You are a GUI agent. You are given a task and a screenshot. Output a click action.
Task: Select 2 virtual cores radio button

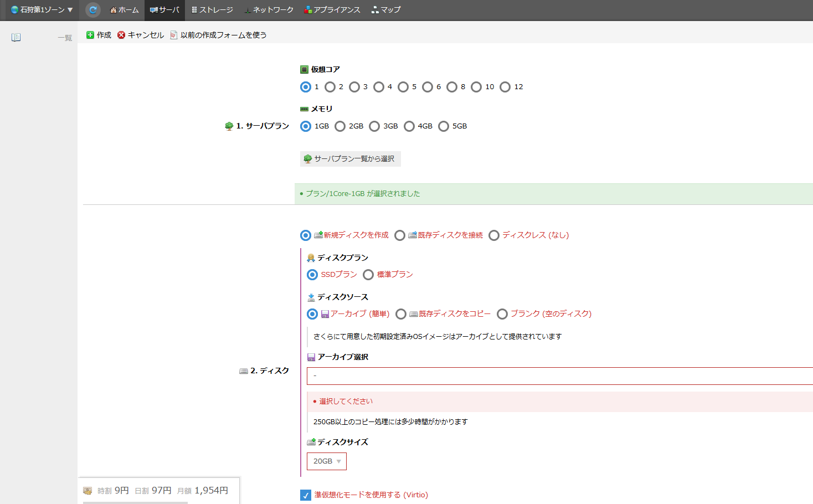[x=330, y=87]
